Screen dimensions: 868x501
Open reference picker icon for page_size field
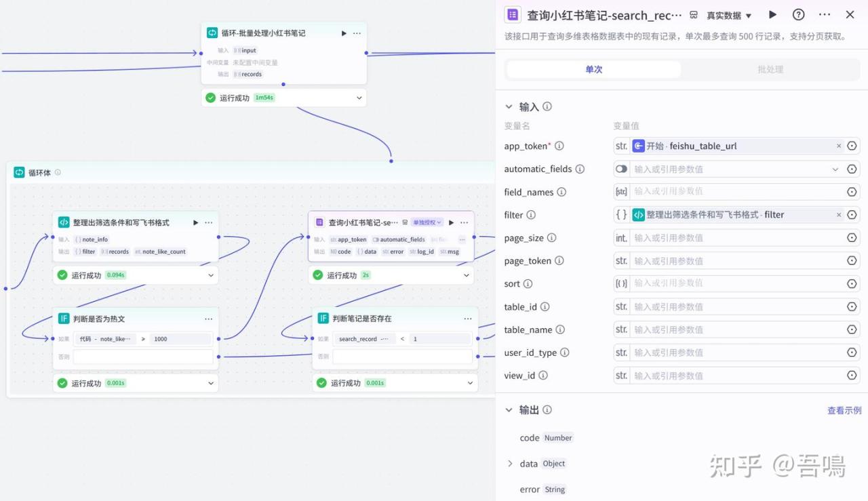(852, 238)
